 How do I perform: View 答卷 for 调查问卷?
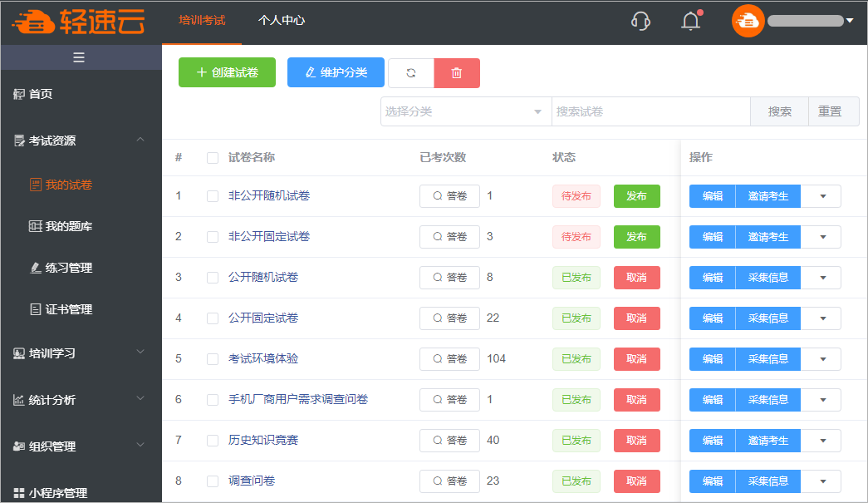coord(449,481)
